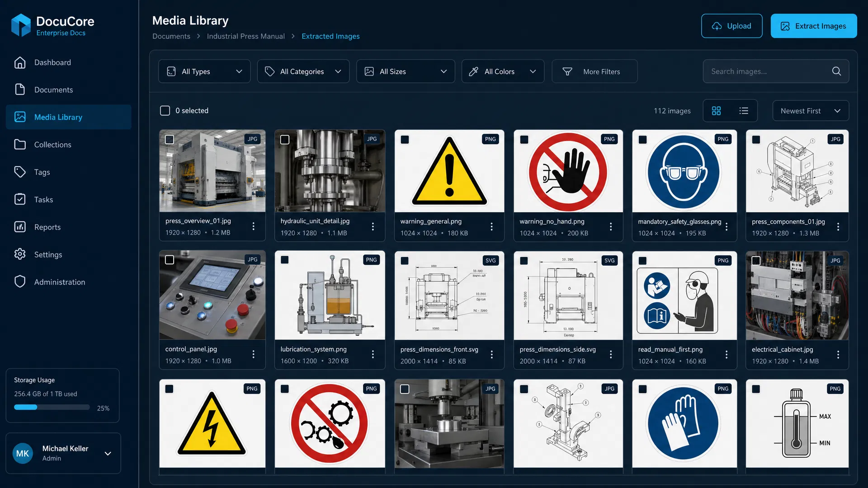The height and width of the screenshot is (488, 868).
Task: Check the control_panel.jpg image checkbox
Action: point(170,260)
